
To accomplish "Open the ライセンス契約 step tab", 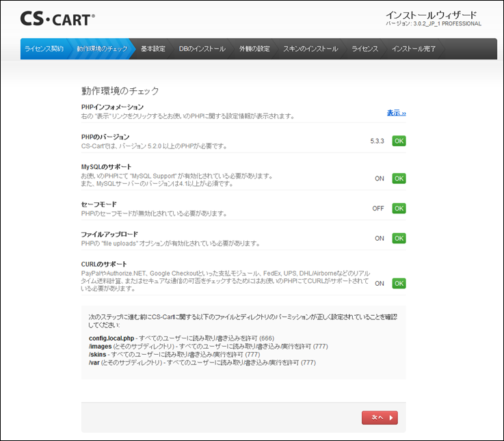I will point(44,49).
